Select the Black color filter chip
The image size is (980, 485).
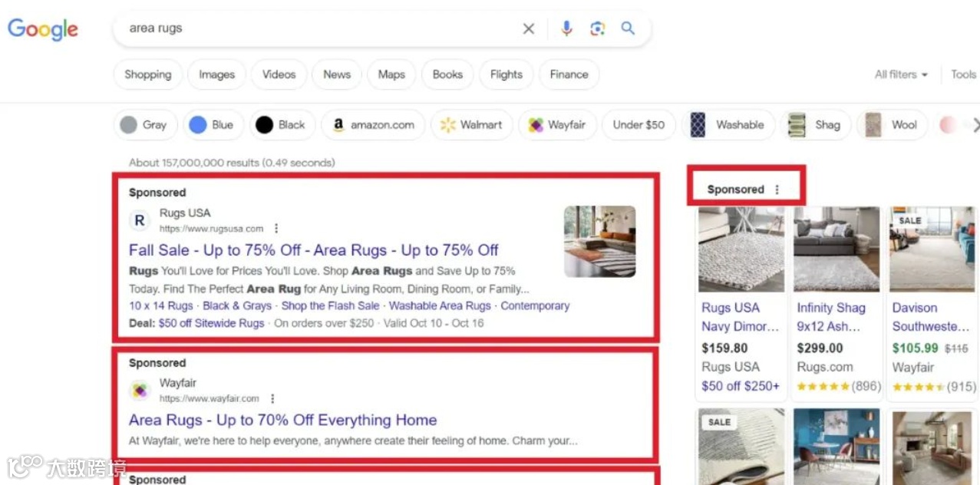(282, 125)
